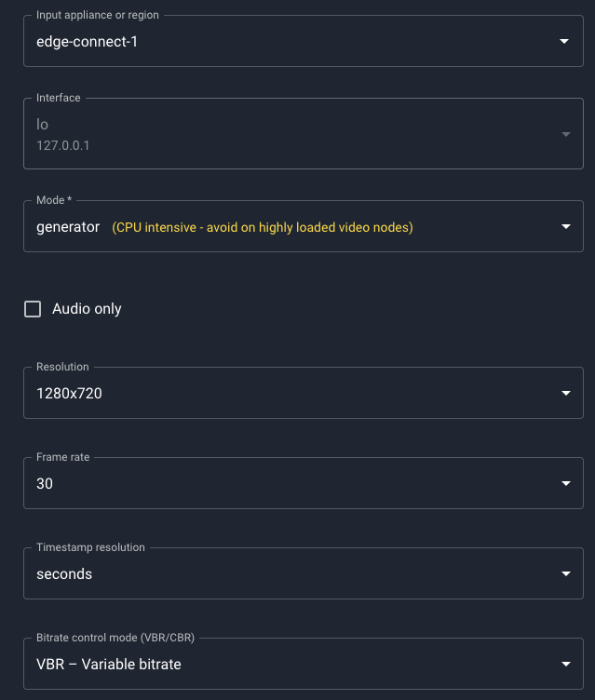Click the Timestamp resolution dropdown arrow
595x700 pixels.
564,574
